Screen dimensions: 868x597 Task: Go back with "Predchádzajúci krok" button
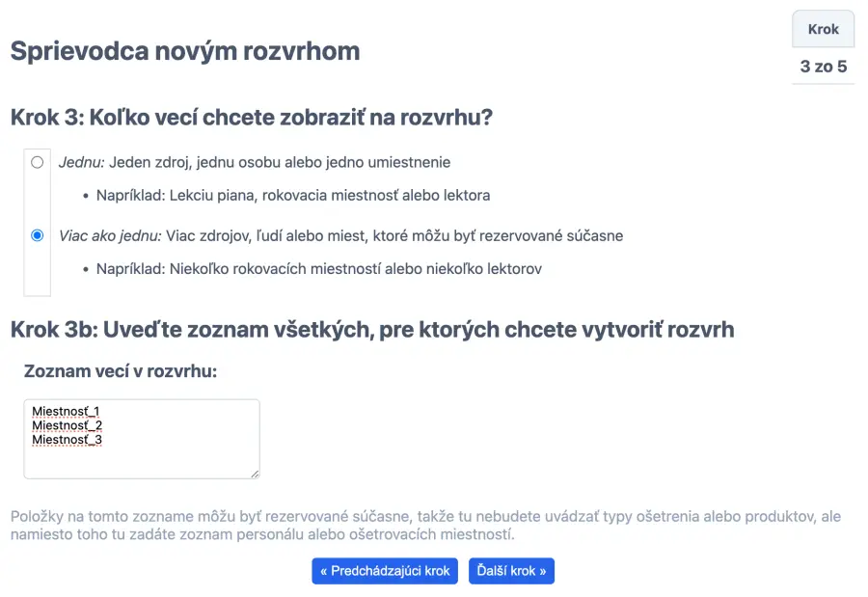[x=385, y=571]
